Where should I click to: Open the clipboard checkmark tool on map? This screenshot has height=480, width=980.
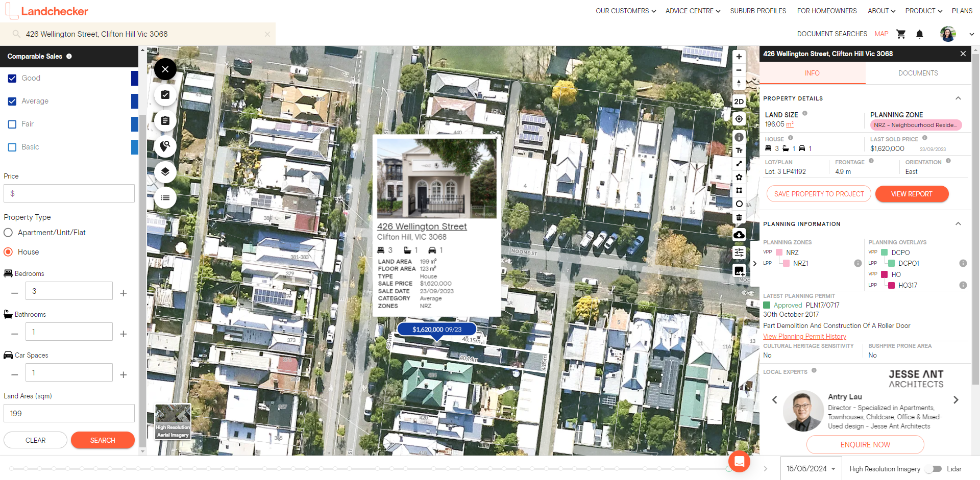pyautogui.click(x=165, y=95)
